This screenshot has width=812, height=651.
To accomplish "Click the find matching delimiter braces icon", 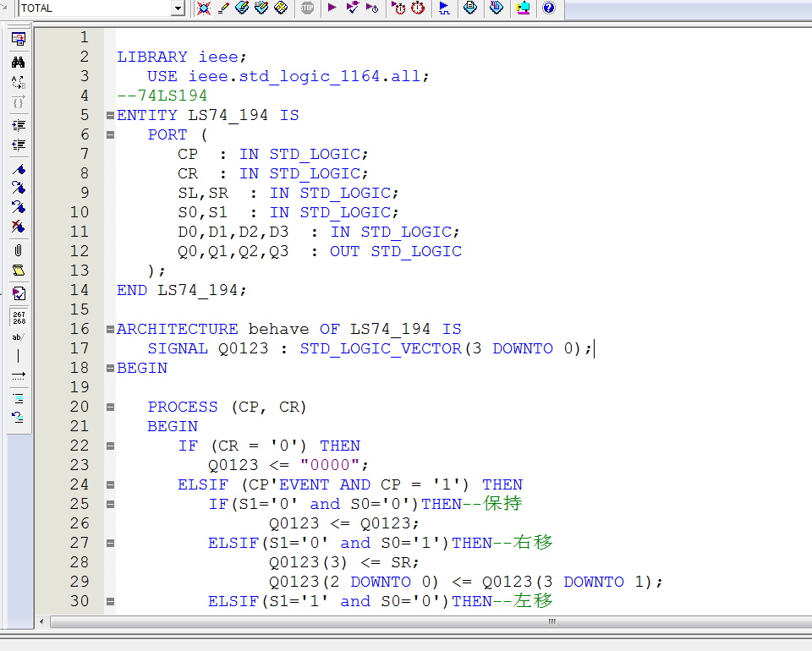I will pyautogui.click(x=19, y=102).
